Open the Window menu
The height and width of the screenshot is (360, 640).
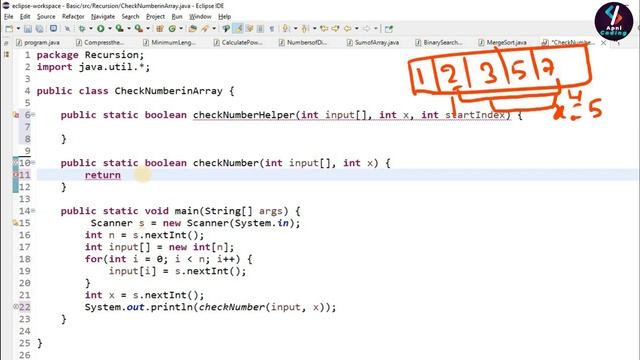(x=200, y=17)
